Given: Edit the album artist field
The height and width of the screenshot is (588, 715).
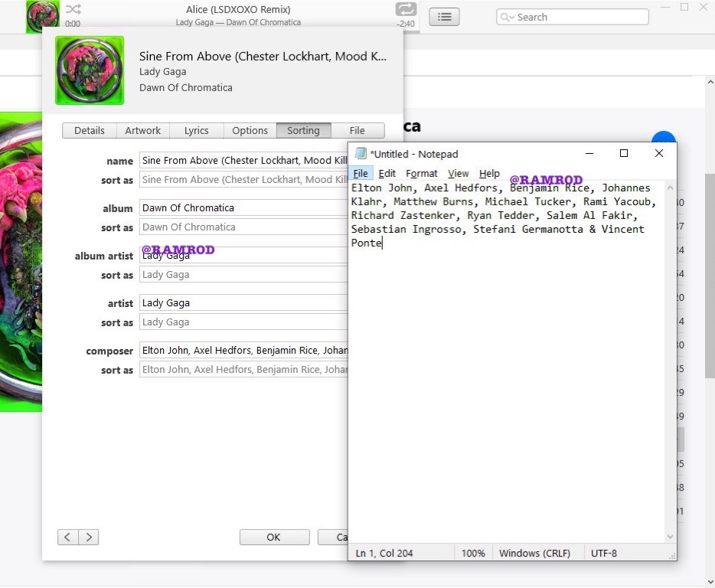Looking at the screenshot, I should 243,256.
